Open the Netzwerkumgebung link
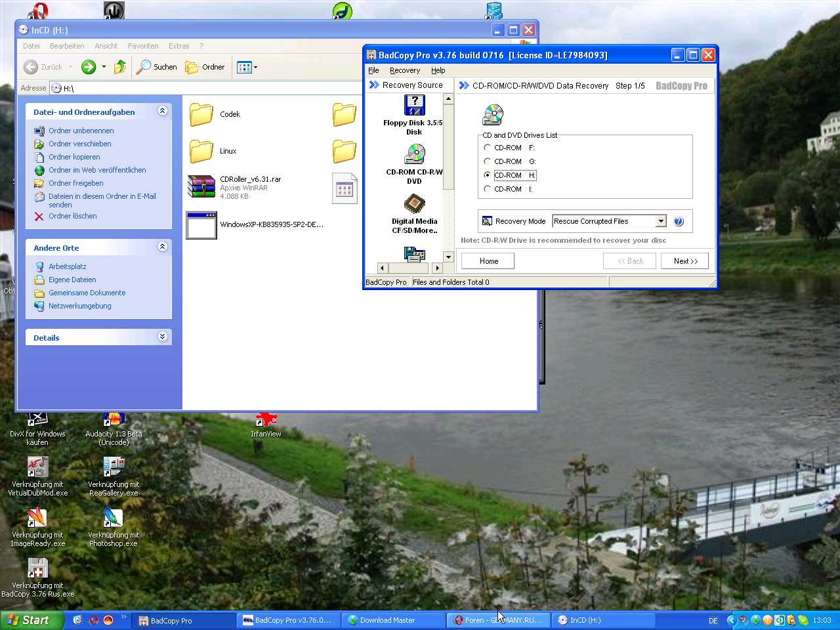This screenshot has height=630, width=840. [79, 306]
